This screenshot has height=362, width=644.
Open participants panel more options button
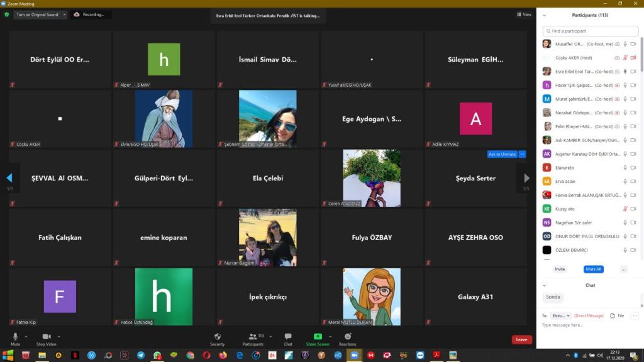623,269
